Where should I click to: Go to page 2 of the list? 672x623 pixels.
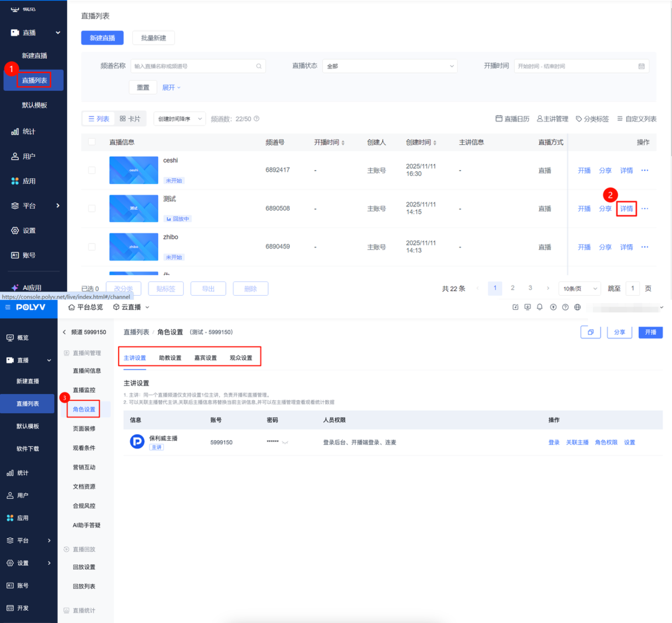coord(513,288)
